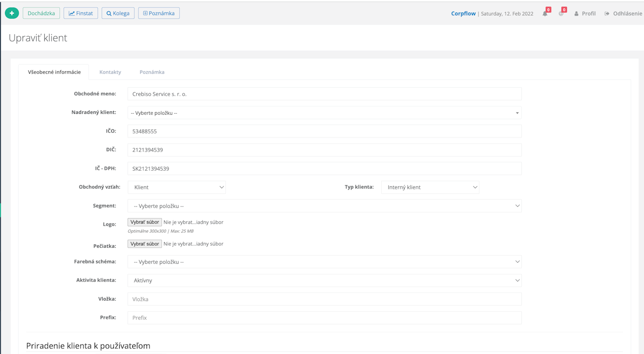The width and height of the screenshot is (644, 354).
Task: Open the Obchodný vzťah dropdown
Action: tap(177, 187)
